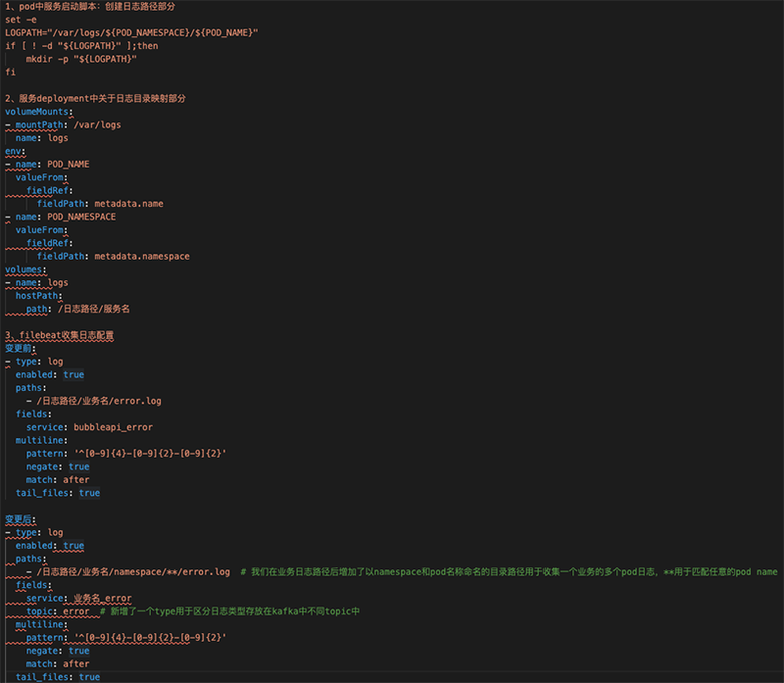Click the 变更前 section label
The image size is (784, 683).
point(17,348)
